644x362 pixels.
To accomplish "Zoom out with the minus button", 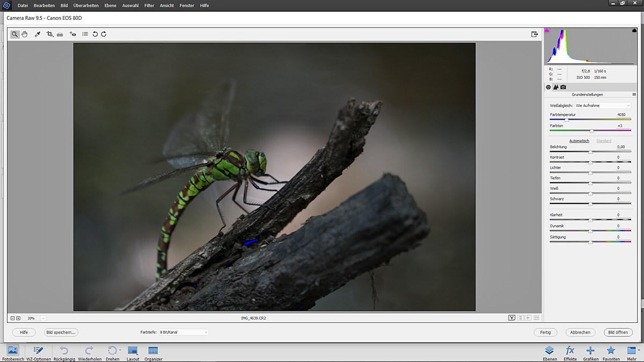I will pyautogui.click(x=13, y=318).
